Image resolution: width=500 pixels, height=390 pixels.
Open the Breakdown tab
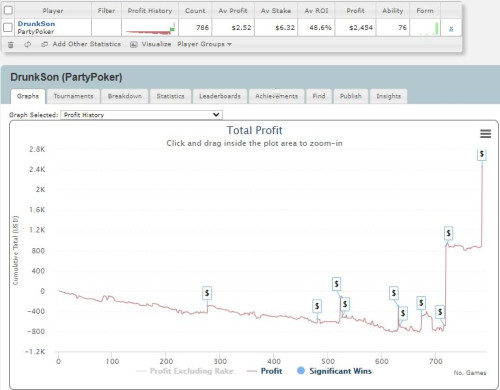click(125, 96)
